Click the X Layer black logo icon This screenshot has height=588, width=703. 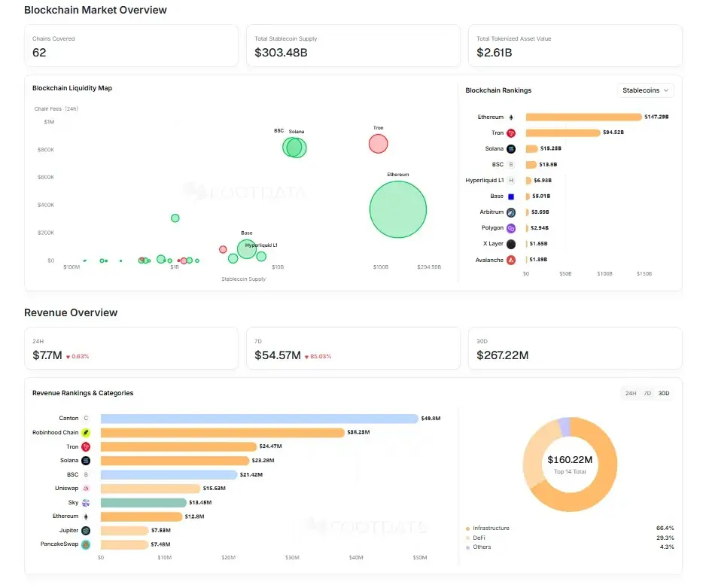(x=510, y=244)
